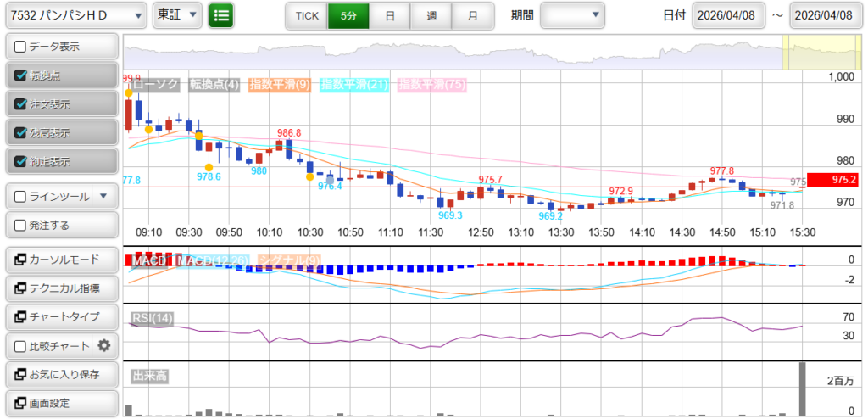This screenshot has height=419, width=868.
Task: Open the comparison chart gear settings
Action: coord(104,345)
